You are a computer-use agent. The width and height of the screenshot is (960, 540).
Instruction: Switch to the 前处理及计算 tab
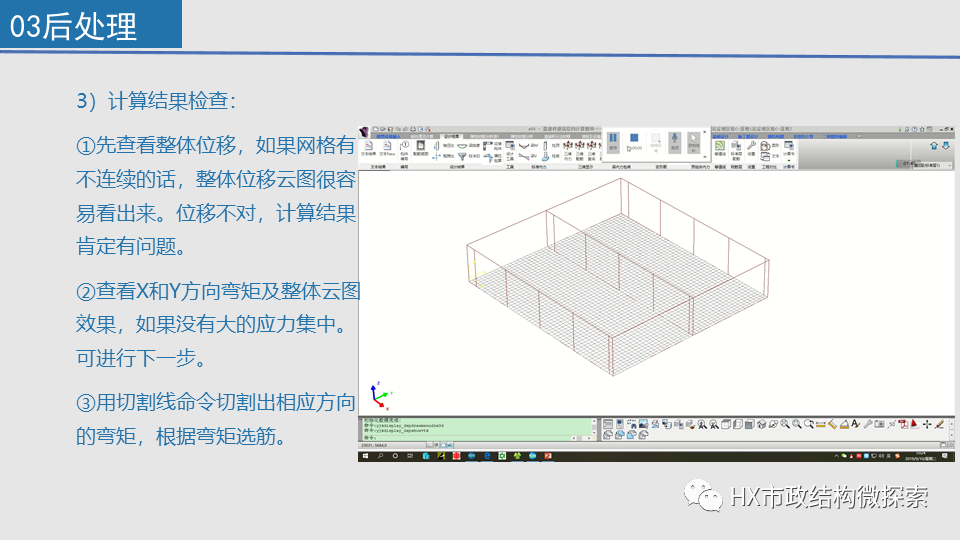pos(422,137)
